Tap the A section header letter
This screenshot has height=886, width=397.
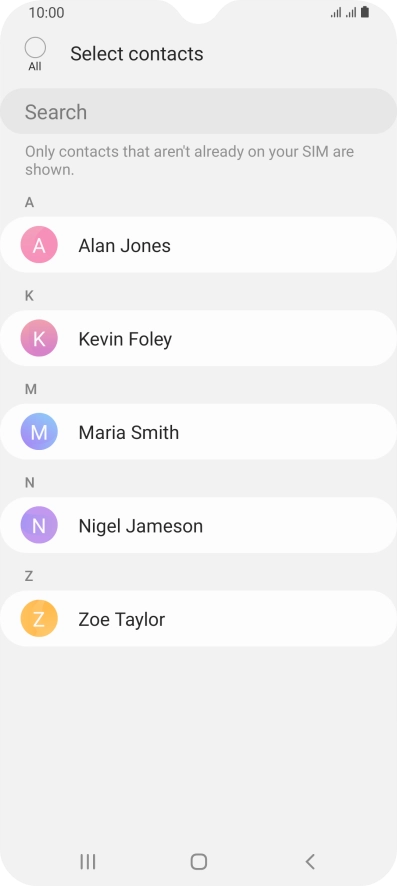coord(29,202)
